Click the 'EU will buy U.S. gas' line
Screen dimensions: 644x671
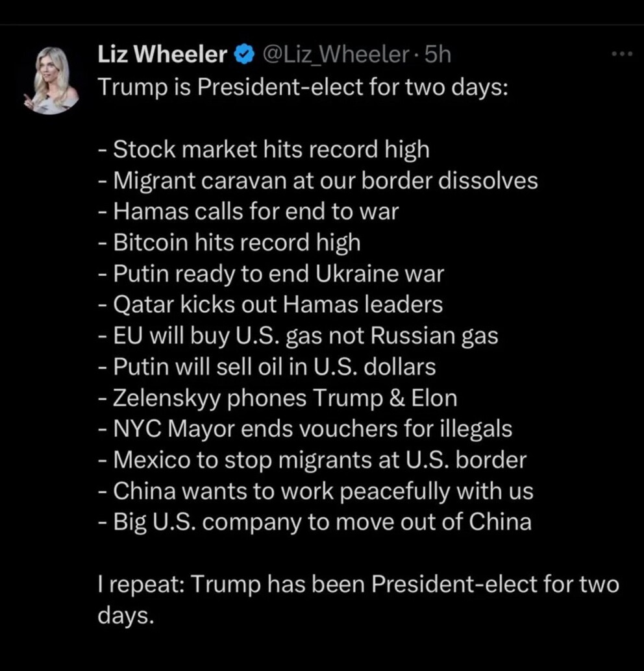tap(299, 335)
